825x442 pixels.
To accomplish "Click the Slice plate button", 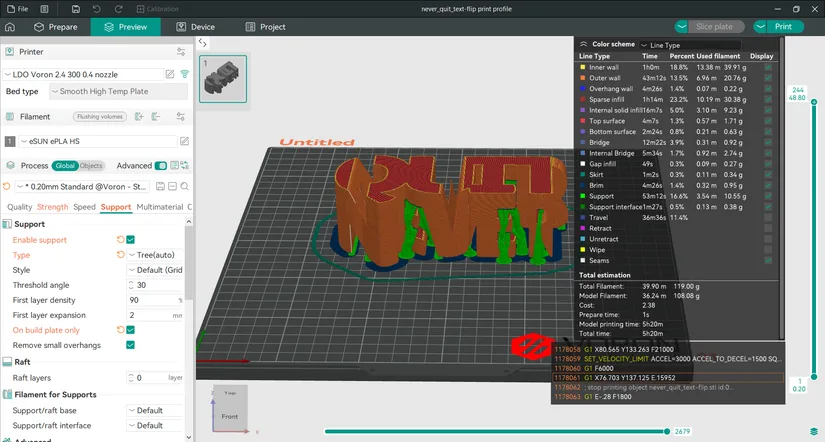I will coord(716,26).
